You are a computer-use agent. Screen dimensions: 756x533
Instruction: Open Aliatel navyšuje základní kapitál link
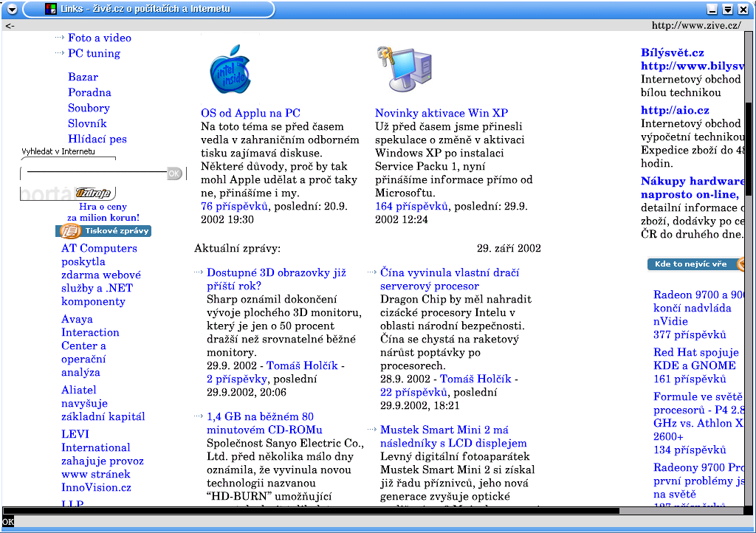coord(103,403)
